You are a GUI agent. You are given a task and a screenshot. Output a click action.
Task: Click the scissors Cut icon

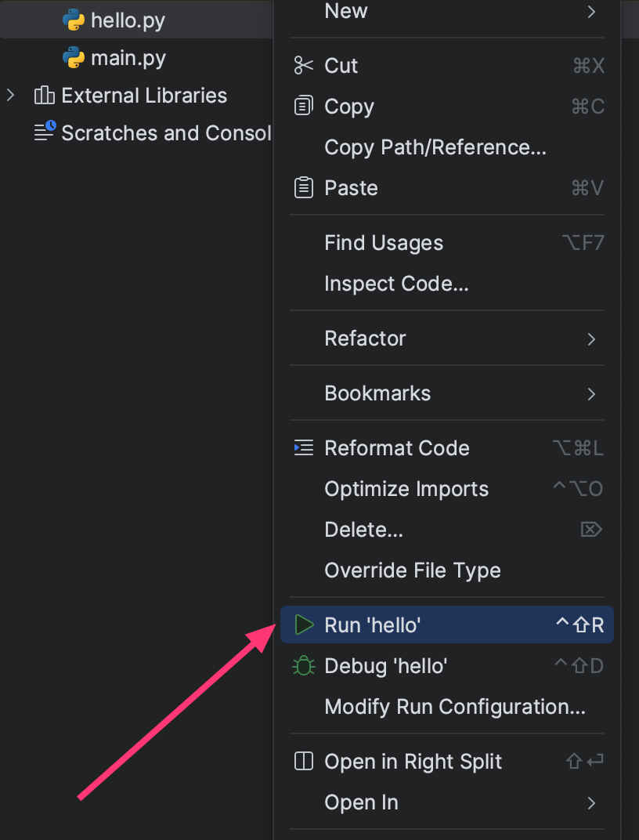pos(303,66)
